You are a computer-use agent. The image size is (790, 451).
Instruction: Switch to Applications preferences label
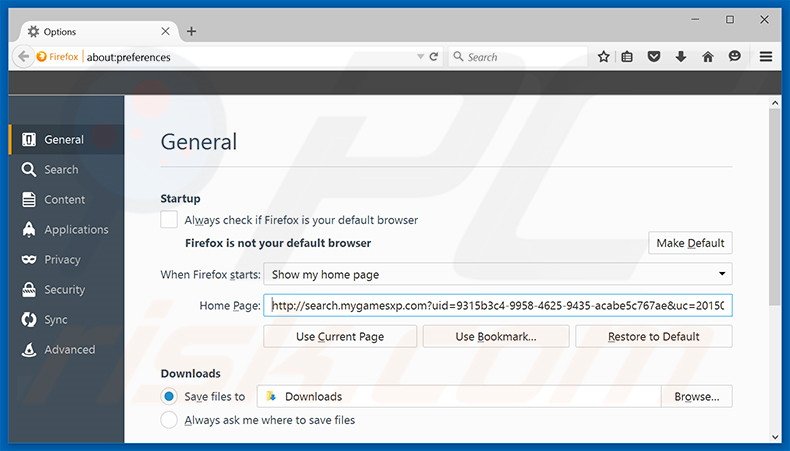point(76,229)
